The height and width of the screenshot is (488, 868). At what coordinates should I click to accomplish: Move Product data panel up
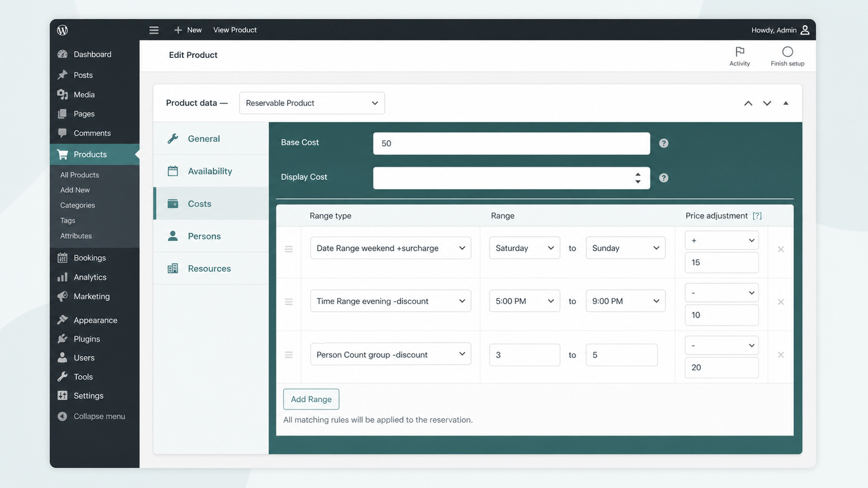tap(748, 103)
